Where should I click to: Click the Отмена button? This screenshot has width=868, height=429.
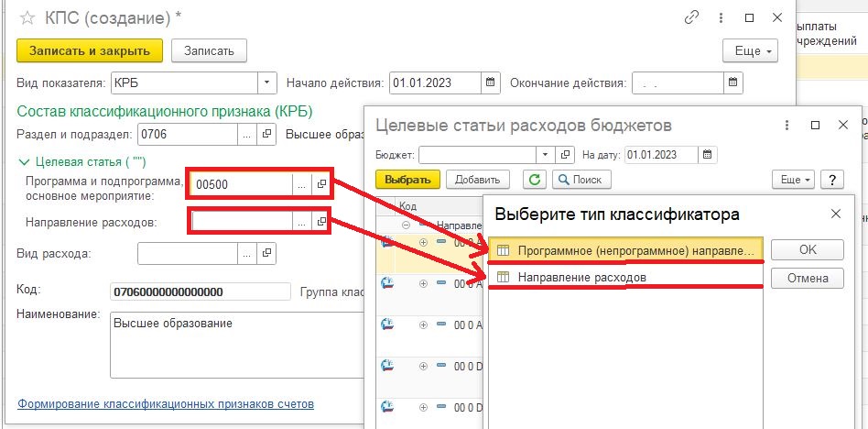coord(807,279)
